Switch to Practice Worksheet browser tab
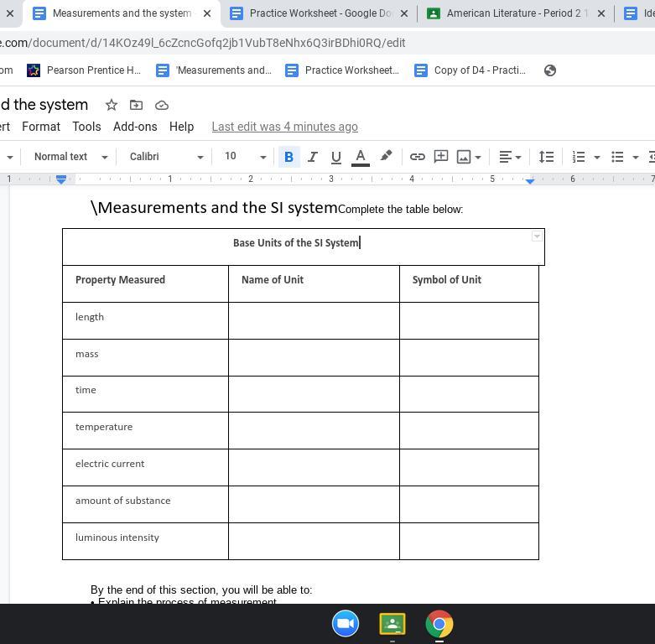This screenshot has height=644, width=655. [318, 13]
